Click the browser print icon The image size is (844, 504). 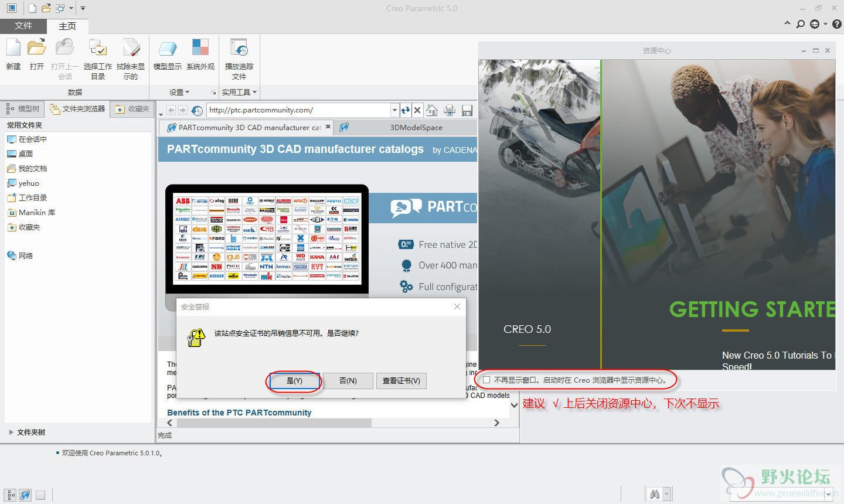pos(450,110)
